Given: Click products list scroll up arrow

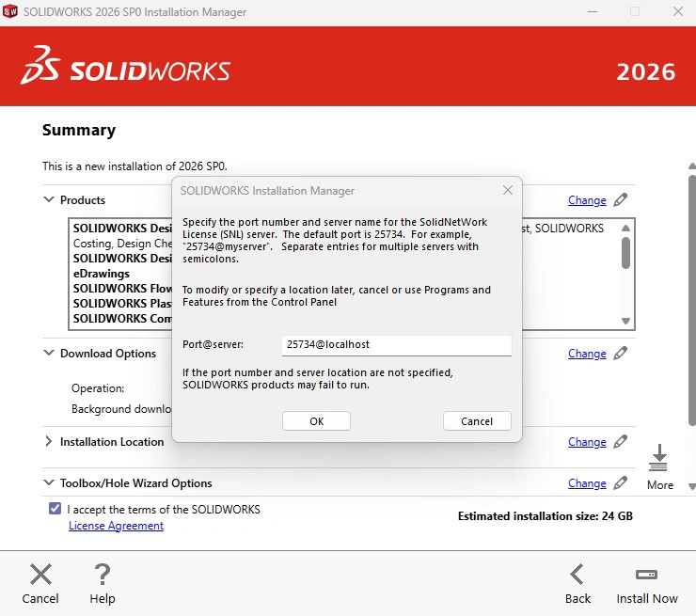Looking at the screenshot, I should [x=625, y=229].
